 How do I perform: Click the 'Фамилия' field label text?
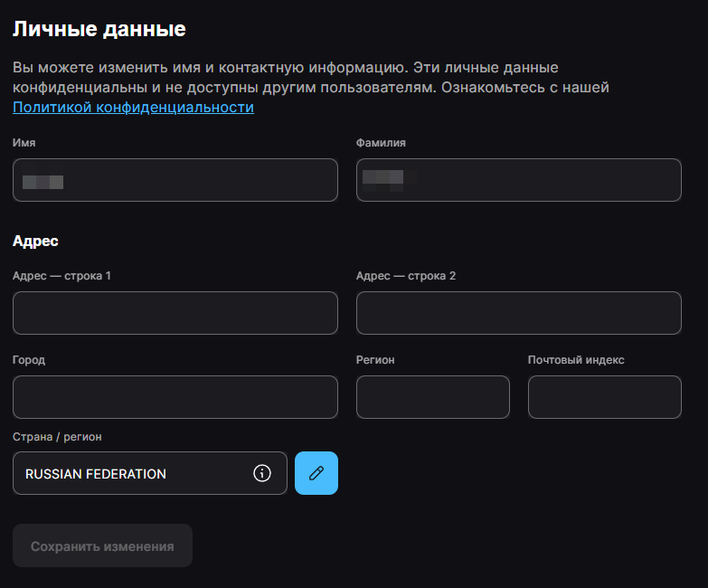pos(382,143)
